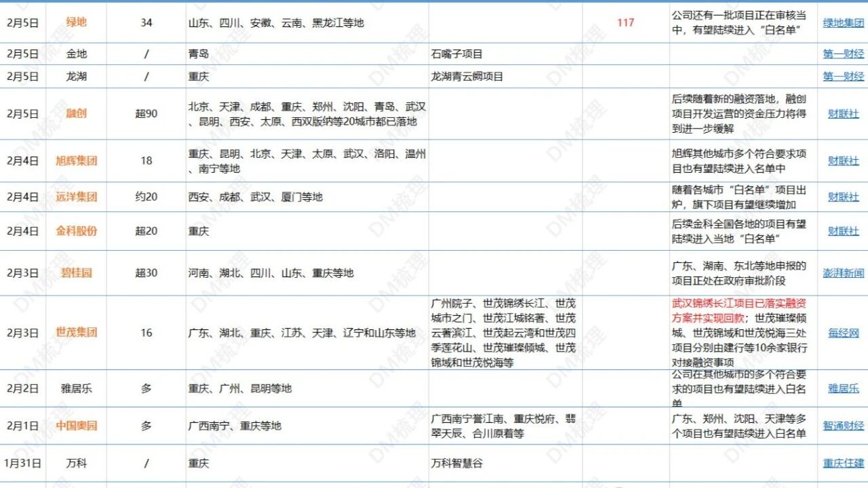Screen dimensions: 868x488
Task: Select the 超90 count cell
Action: (x=146, y=113)
